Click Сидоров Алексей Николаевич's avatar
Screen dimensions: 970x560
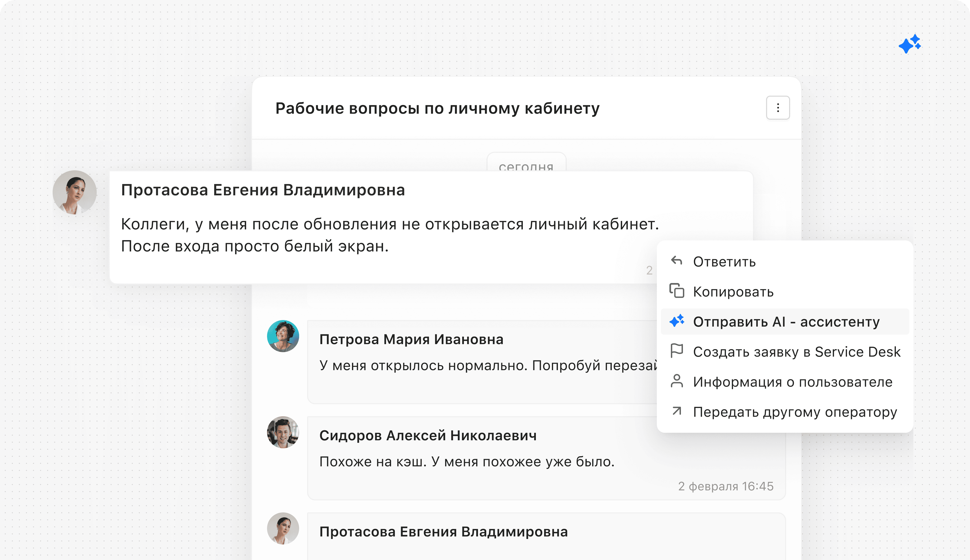tap(283, 432)
